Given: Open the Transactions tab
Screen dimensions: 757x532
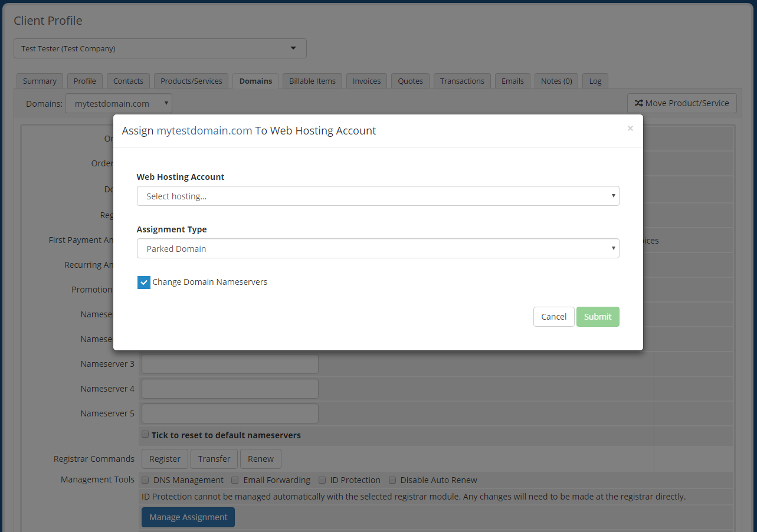Looking at the screenshot, I should pos(462,81).
